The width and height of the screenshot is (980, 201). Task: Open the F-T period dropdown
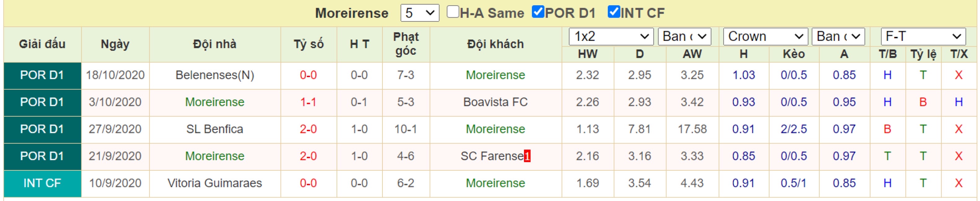point(923,36)
